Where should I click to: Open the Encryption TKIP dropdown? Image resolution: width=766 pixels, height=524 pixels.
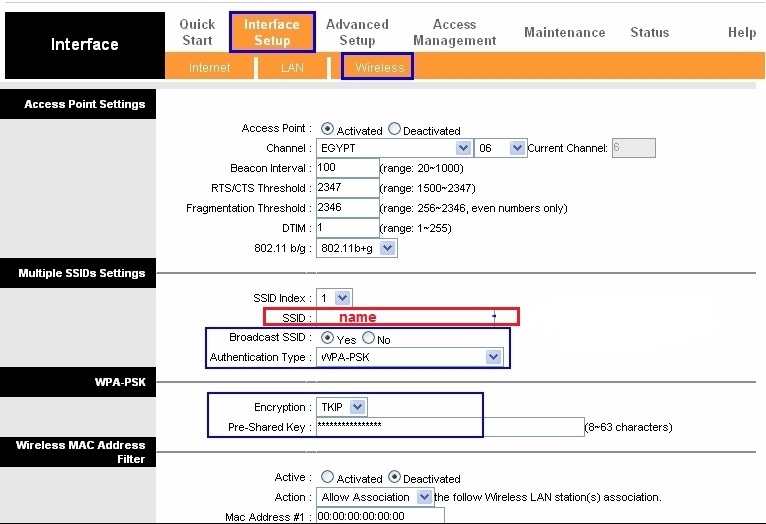coord(341,407)
